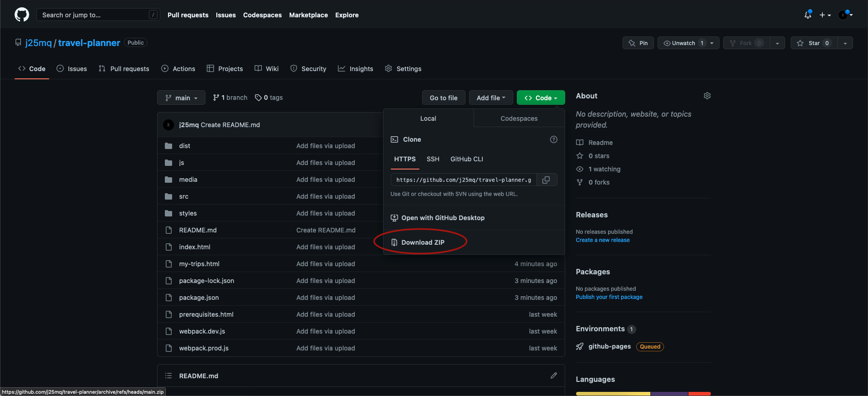Follow the Create a new release link
Screen dimensions: 868x396
coord(602,240)
